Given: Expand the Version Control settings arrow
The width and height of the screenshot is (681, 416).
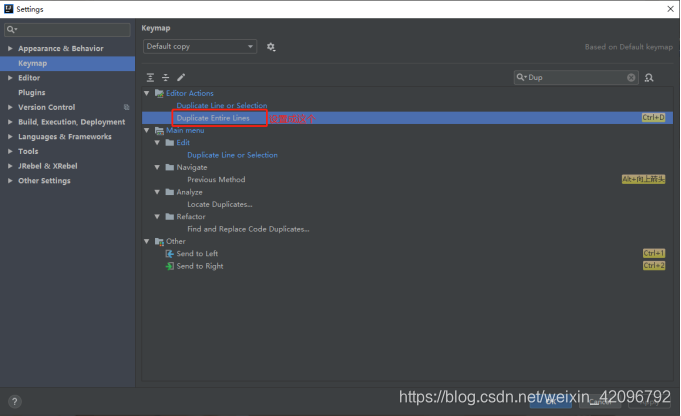Looking at the screenshot, I should point(10,107).
